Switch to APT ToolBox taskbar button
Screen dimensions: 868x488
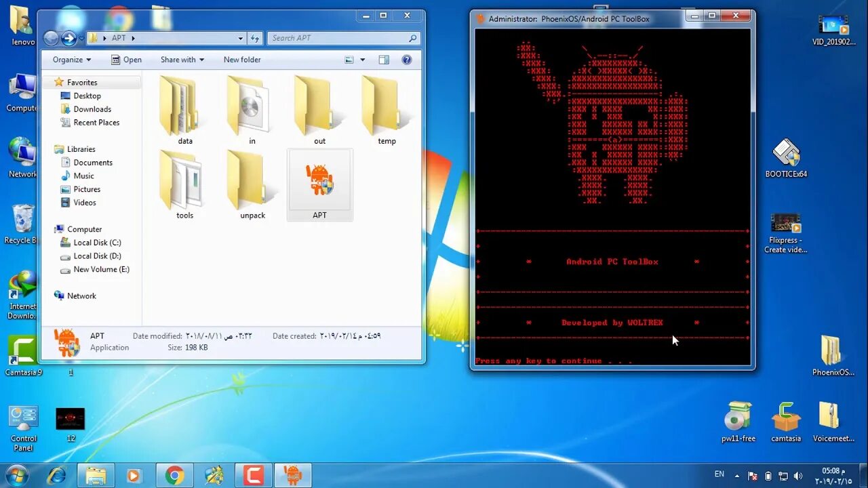coord(292,475)
